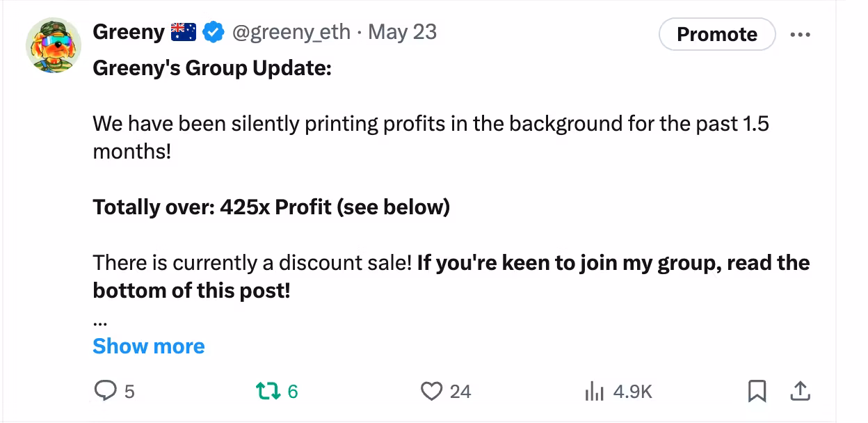868x423 pixels.
Task: Open the @greeny_eth handle link
Action: (291, 32)
